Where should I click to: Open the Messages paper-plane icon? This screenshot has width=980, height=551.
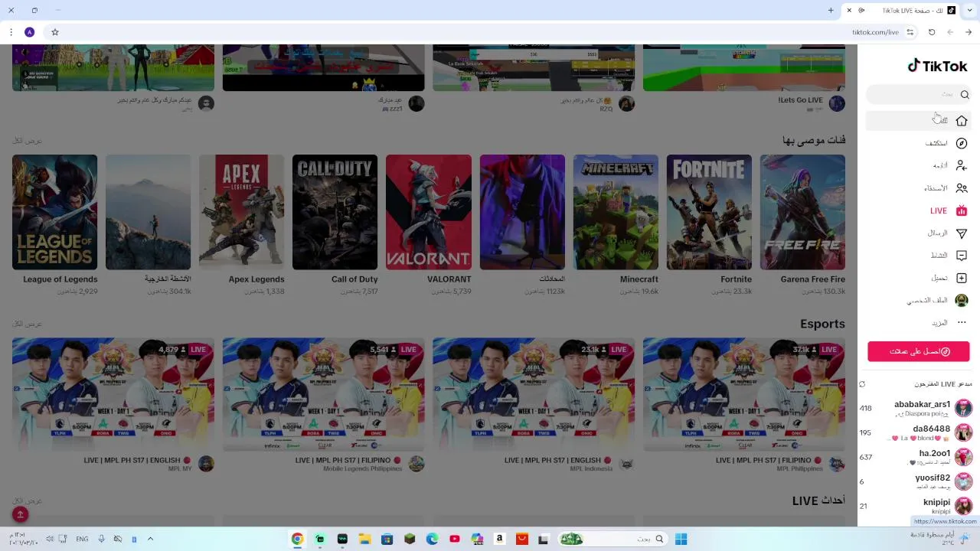[x=962, y=233]
